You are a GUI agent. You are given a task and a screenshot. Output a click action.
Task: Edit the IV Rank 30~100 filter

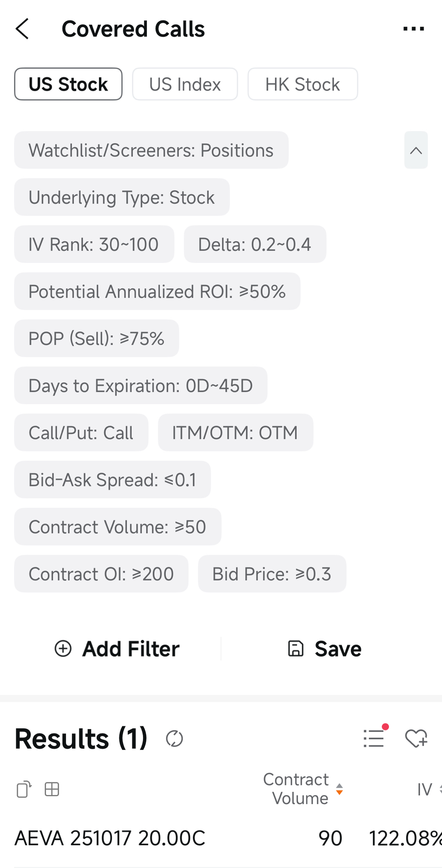pos(94,245)
